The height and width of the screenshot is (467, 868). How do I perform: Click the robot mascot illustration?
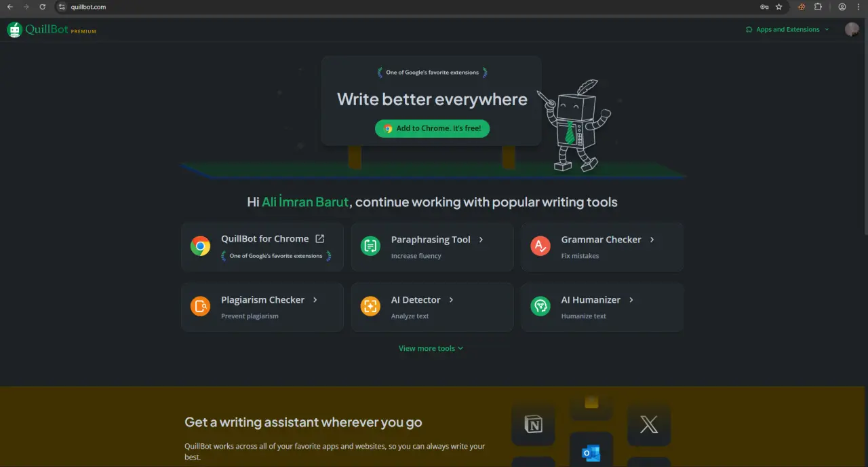(x=575, y=126)
